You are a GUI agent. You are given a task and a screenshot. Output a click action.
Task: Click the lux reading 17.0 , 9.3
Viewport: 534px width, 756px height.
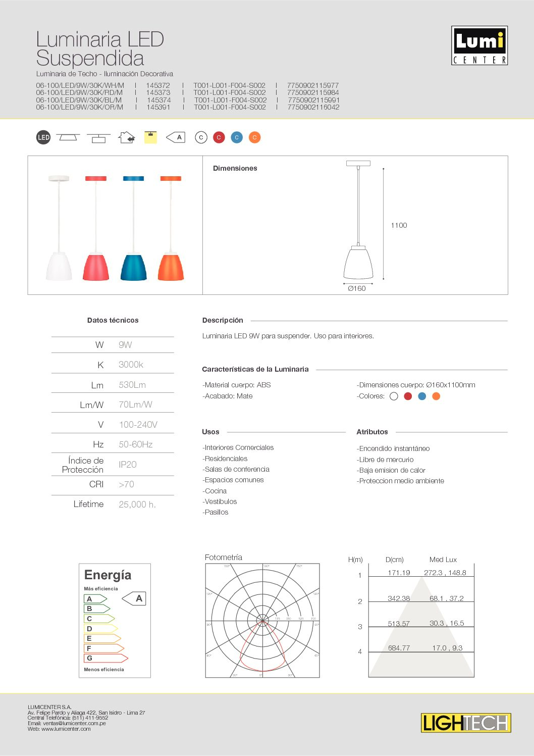click(x=447, y=648)
